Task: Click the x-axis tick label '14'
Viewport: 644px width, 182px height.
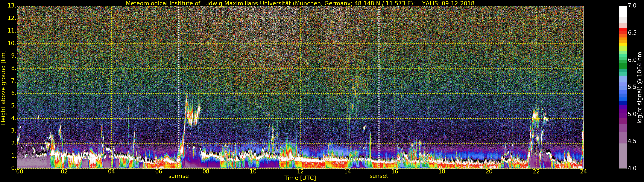Action: tap(348, 172)
